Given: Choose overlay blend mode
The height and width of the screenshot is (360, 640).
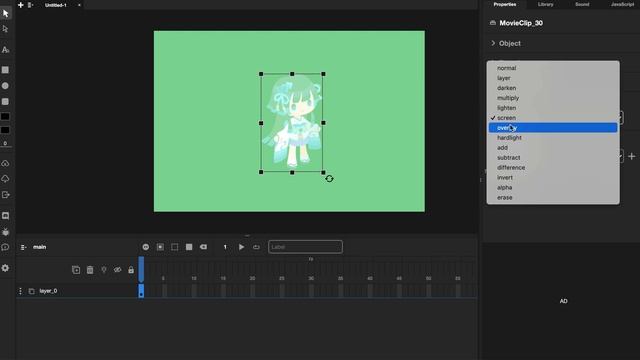Looking at the screenshot, I should [x=553, y=128].
